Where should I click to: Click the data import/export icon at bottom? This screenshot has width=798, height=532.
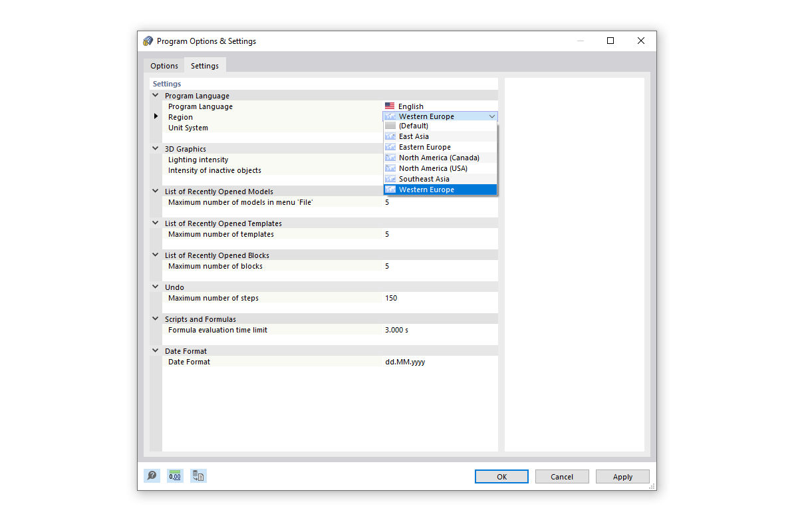point(198,475)
